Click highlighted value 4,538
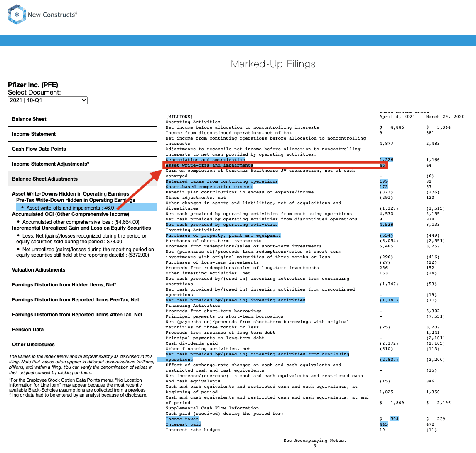The height and width of the screenshot is (453, 476). (x=386, y=225)
